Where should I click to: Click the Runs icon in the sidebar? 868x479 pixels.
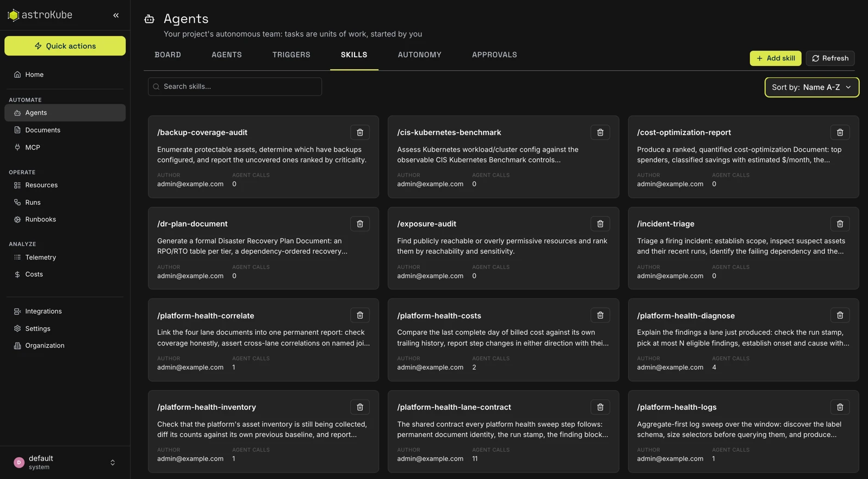[x=17, y=202]
